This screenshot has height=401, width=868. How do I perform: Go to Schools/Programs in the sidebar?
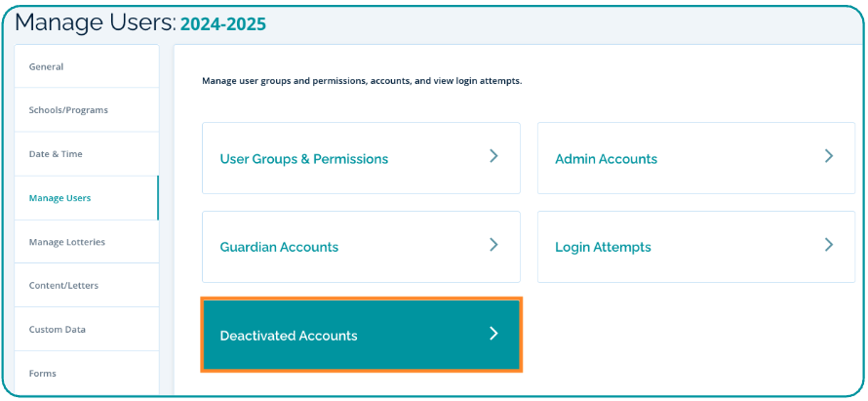[x=68, y=110]
